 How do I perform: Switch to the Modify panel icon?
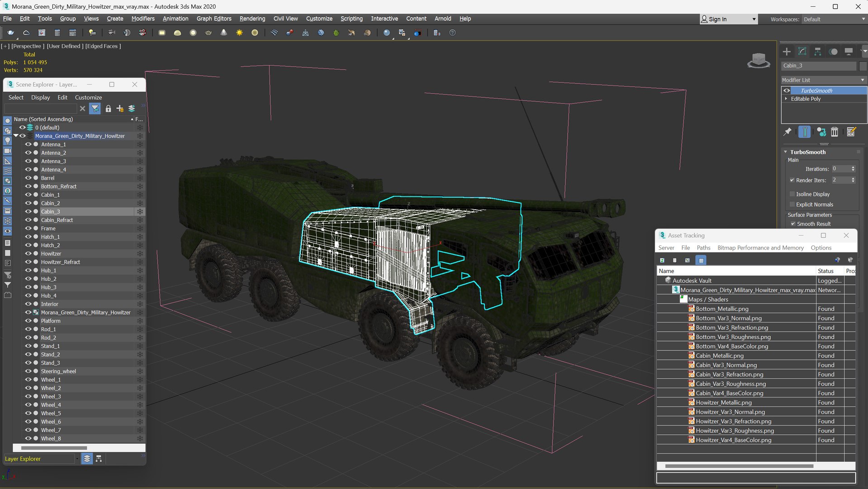click(x=802, y=52)
